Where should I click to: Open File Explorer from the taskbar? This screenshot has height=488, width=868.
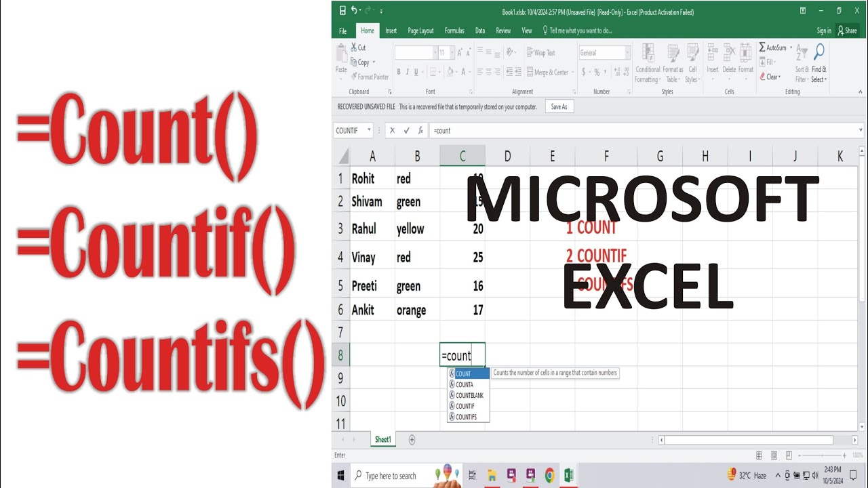492,475
